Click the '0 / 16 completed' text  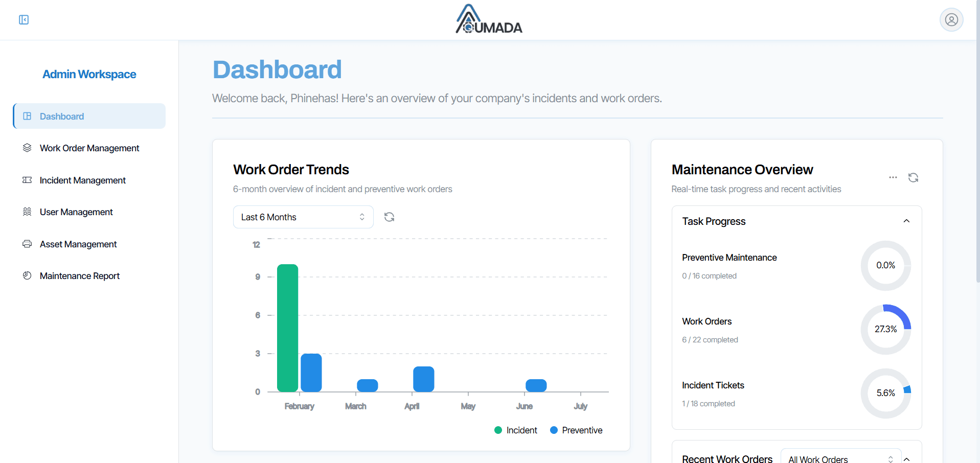(x=709, y=276)
